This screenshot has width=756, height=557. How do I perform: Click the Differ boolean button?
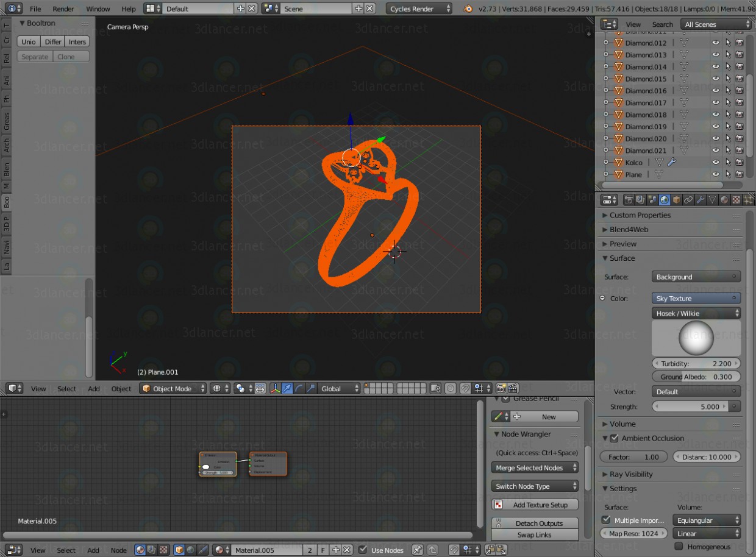53,41
